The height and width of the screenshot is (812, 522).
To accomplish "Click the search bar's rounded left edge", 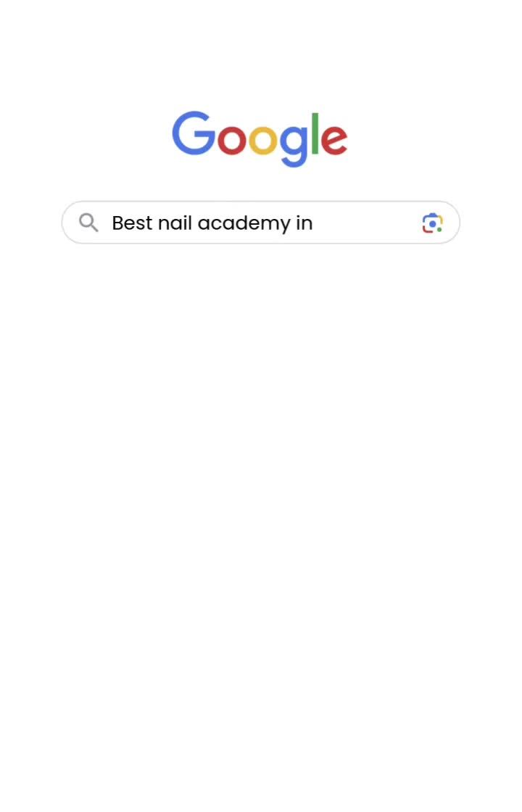I will click(x=67, y=223).
